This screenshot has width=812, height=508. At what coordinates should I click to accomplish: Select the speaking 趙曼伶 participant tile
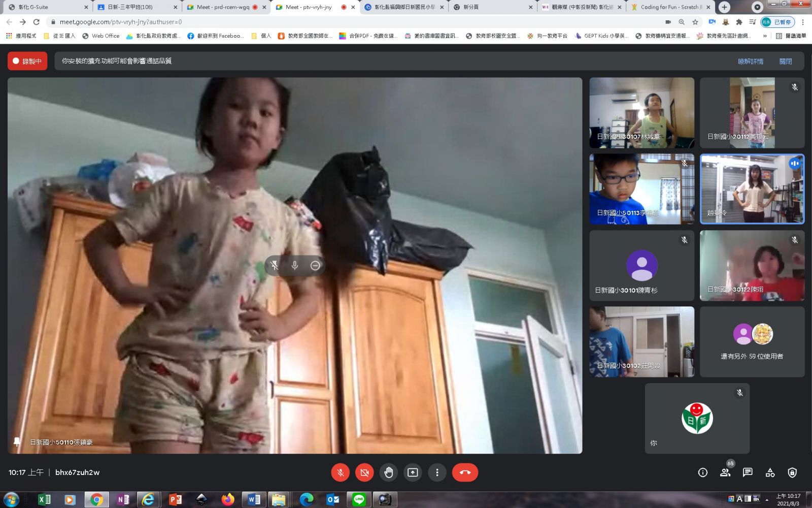752,189
